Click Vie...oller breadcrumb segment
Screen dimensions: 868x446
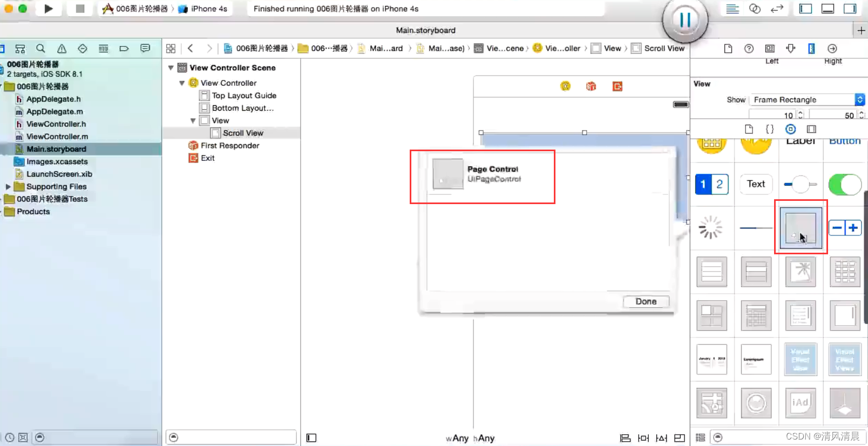click(x=557, y=48)
